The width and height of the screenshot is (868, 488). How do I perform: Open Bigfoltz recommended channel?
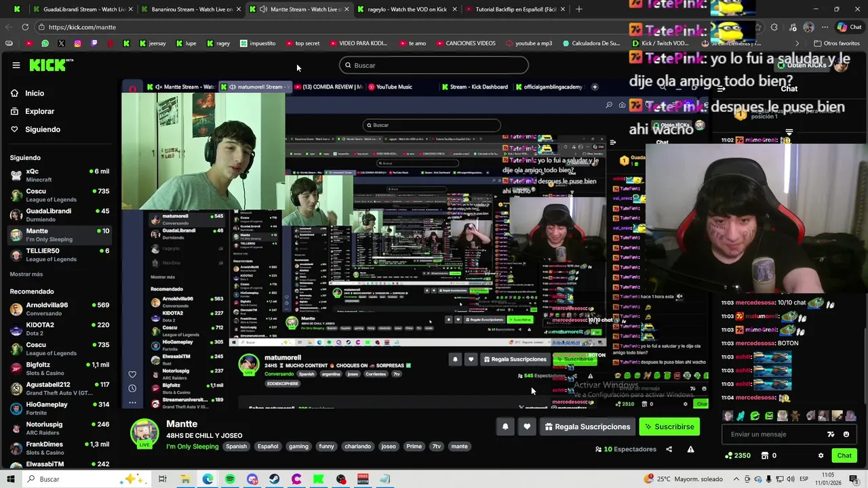tap(59, 368)
